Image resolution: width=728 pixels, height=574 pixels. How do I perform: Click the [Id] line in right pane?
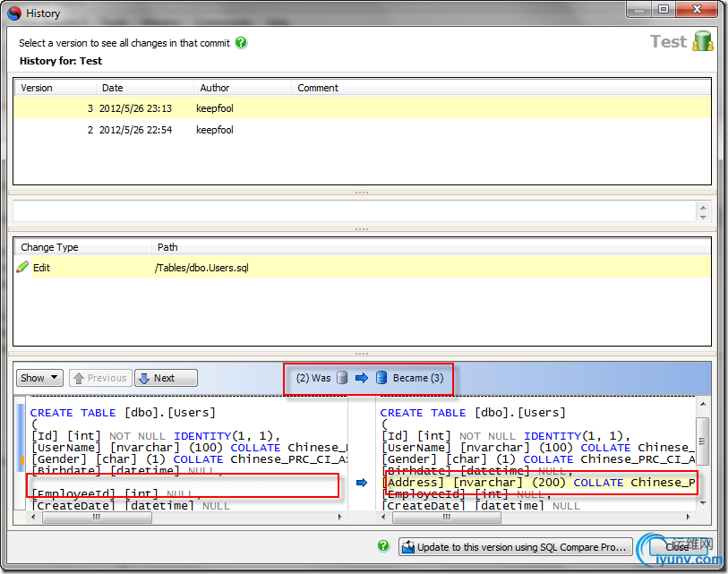point(506,436)
